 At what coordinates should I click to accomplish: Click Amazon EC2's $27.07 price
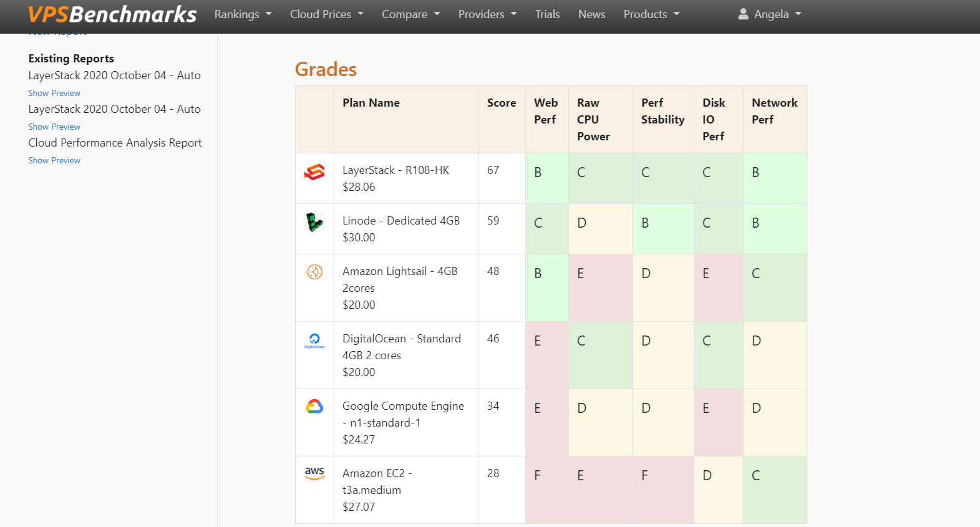click(x=359, y=507)
